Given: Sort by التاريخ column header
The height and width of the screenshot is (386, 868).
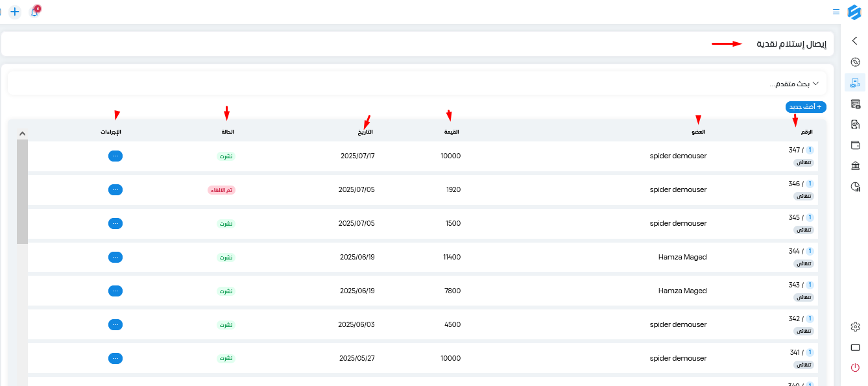Looking at the screenshot, I should tap(365, 132).
